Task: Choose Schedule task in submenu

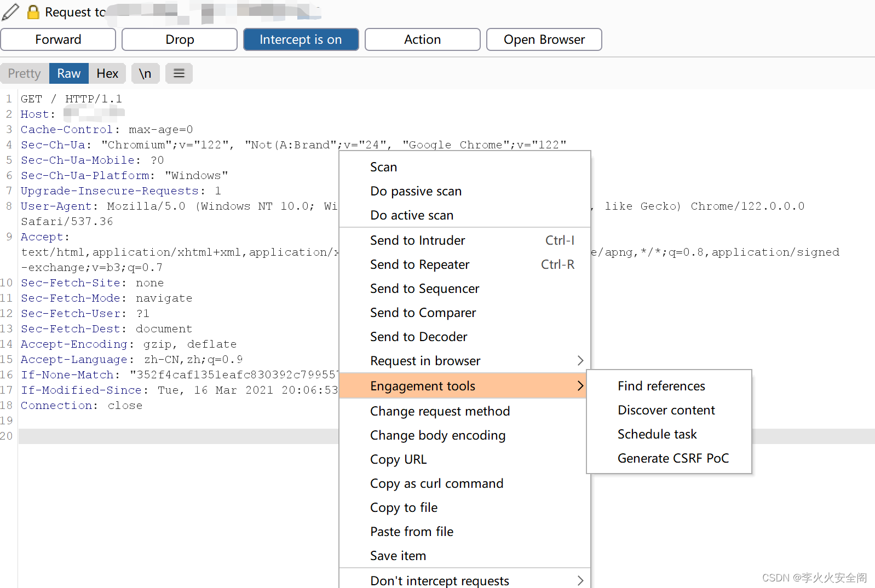Action: click(669, 434)
